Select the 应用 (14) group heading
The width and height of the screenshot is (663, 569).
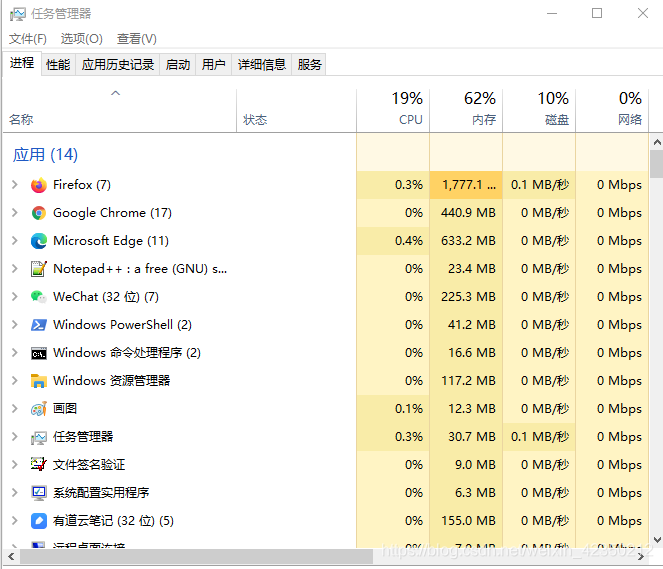(x=45, y=155)
